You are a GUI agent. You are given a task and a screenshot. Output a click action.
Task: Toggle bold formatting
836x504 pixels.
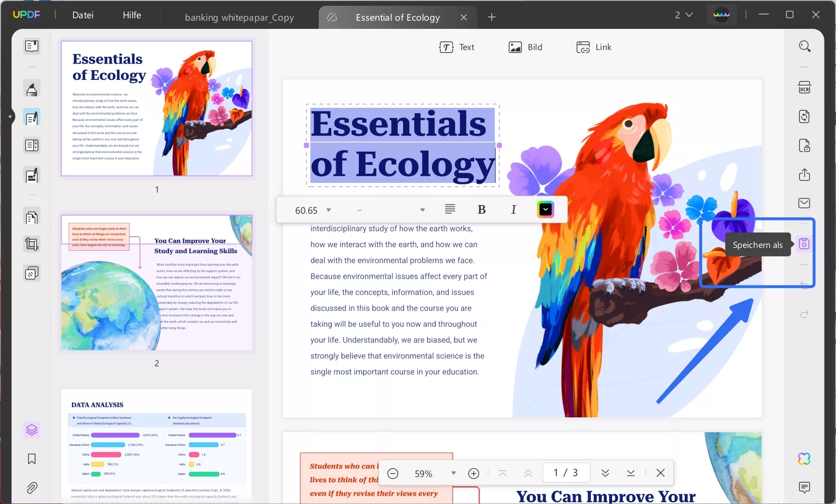(482, 209)
